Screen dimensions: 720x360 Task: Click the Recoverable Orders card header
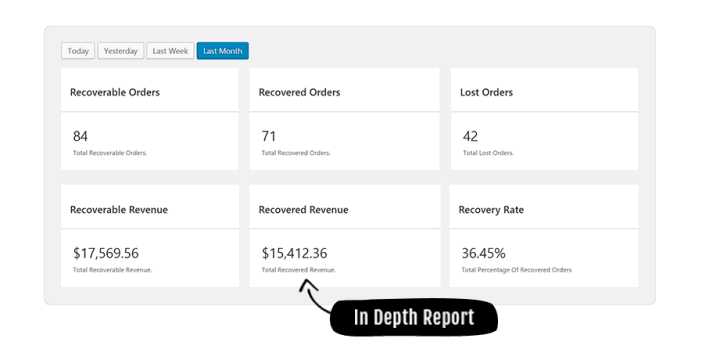pos(115,92)
